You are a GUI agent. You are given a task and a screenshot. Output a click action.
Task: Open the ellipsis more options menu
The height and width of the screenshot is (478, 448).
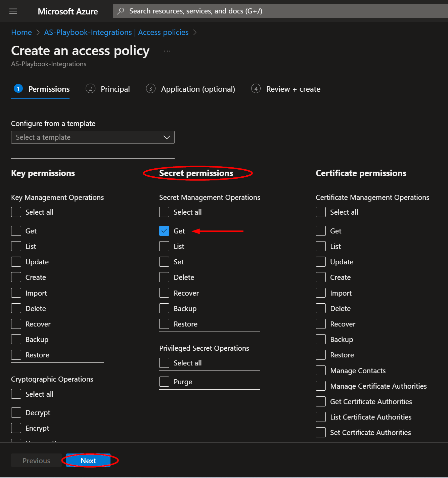167,51
